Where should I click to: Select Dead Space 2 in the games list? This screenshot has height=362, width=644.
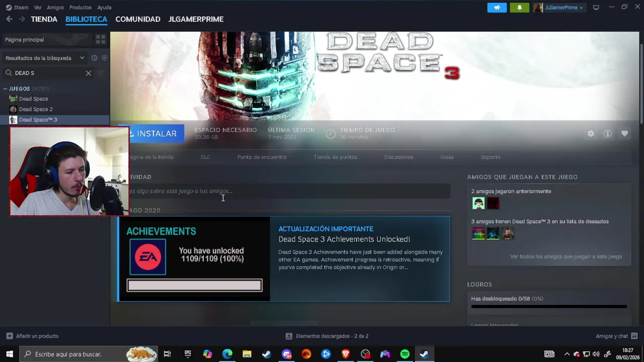coord(36,109)
